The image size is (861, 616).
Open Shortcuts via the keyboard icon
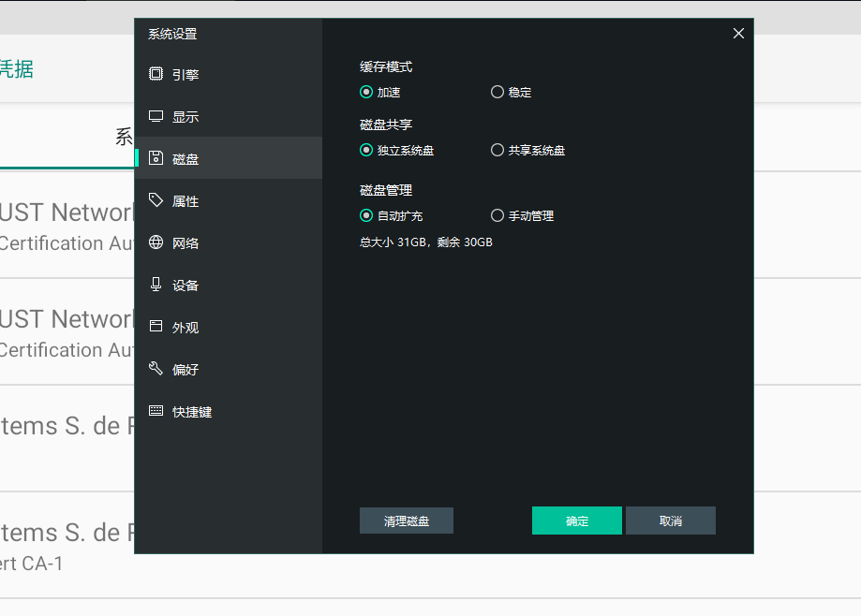[x=155, y=411]
